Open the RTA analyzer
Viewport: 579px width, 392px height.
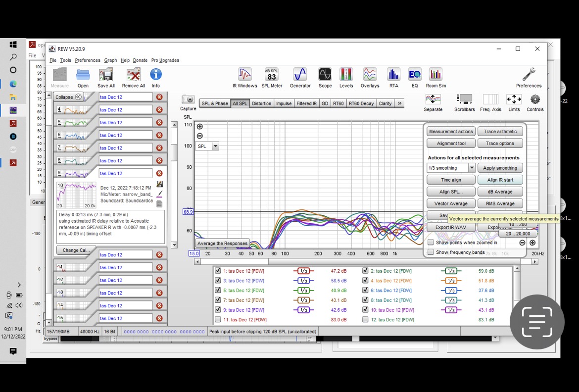pyautogui.click(x=393, y=78)
